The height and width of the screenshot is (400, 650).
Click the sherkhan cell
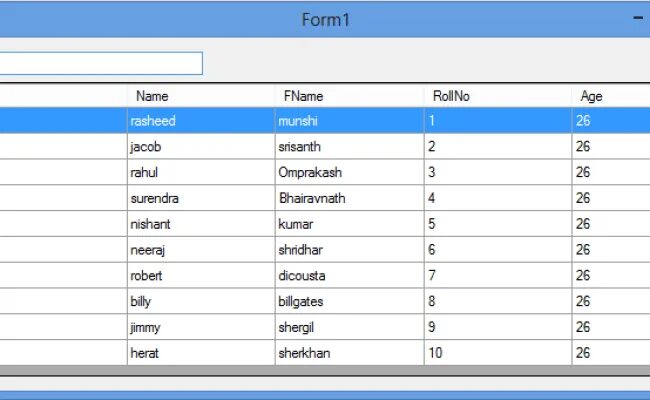click(348, 353)
